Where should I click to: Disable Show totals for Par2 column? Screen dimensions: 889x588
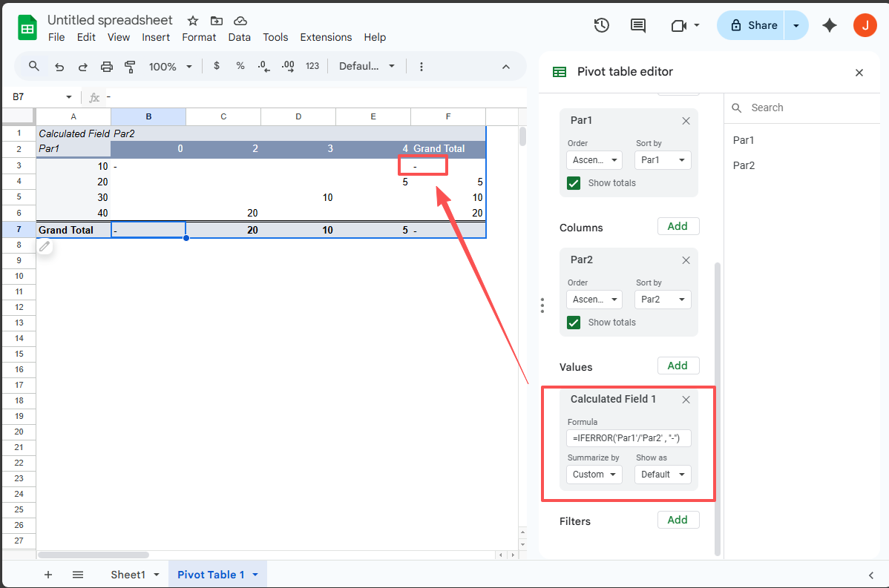pos(574,322)
